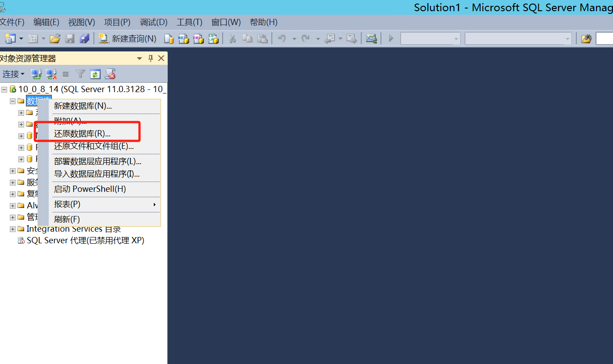Refresh Object Explorer via toolbar icon
This screenshot has width=613, height=364.
[x=95, y=74]
